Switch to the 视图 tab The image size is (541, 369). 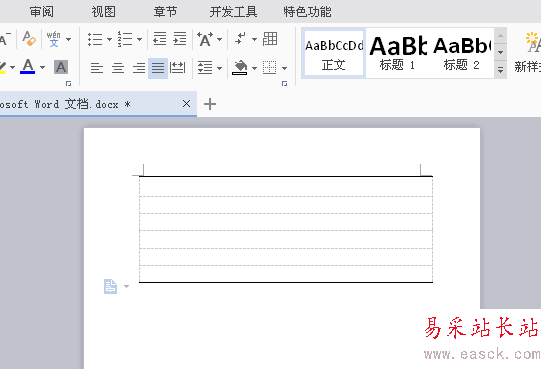pos(104,12)
